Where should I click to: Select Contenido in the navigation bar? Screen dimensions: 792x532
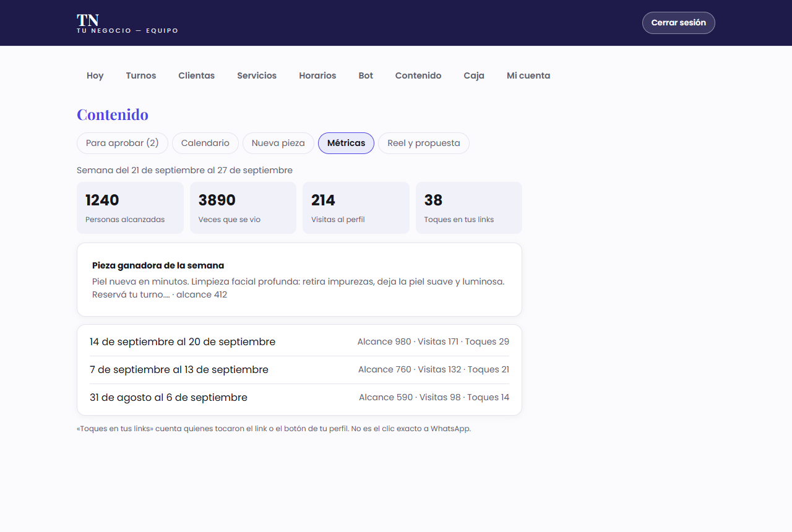(x=418, y=75)
